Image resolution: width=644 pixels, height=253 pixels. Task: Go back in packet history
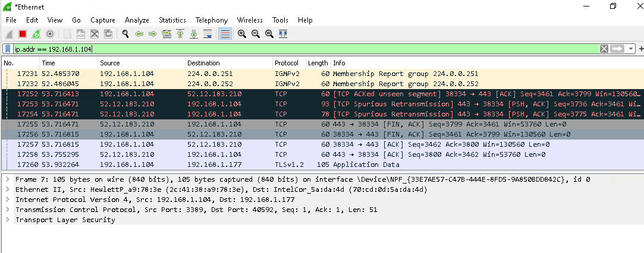coord(139,34)
